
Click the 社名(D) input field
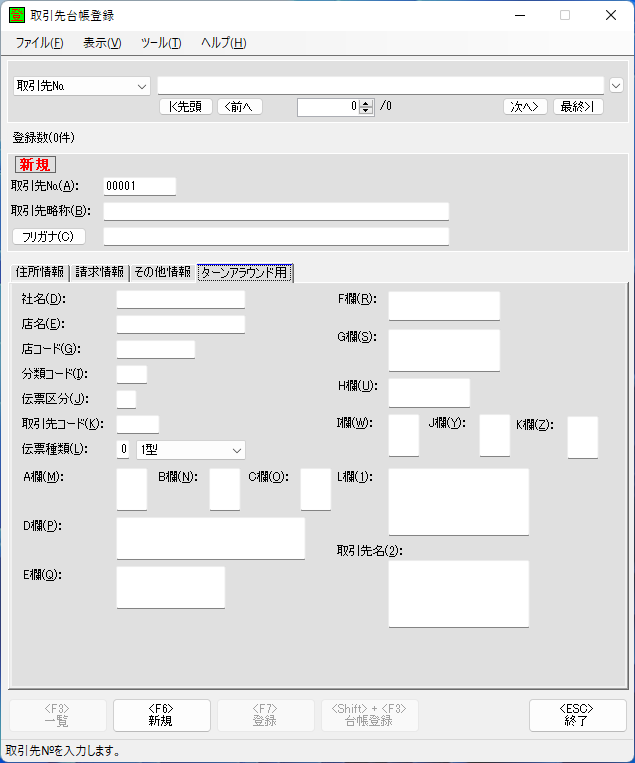click(x=181, y=299)
